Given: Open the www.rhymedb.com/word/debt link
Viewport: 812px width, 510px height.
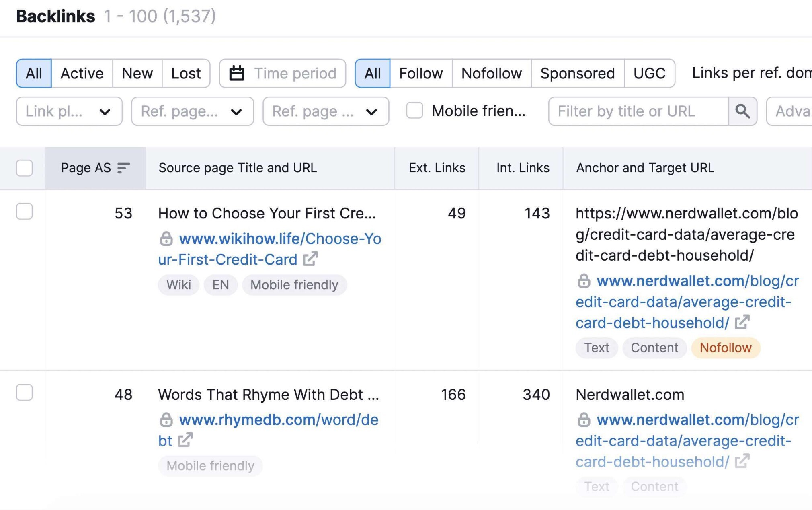Looking at the screenshot, I should (269, 430).
